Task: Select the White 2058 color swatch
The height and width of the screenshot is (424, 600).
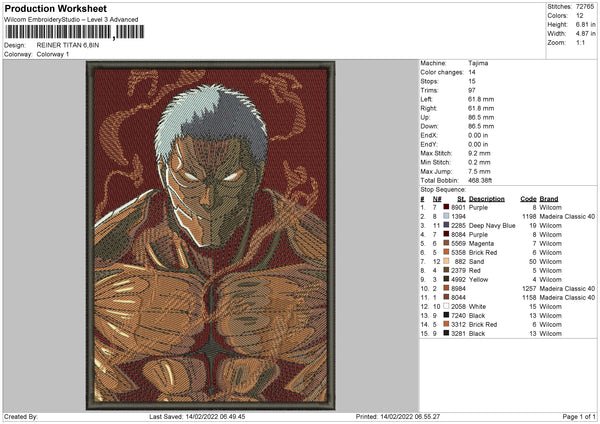Action: tap(446, 306)
